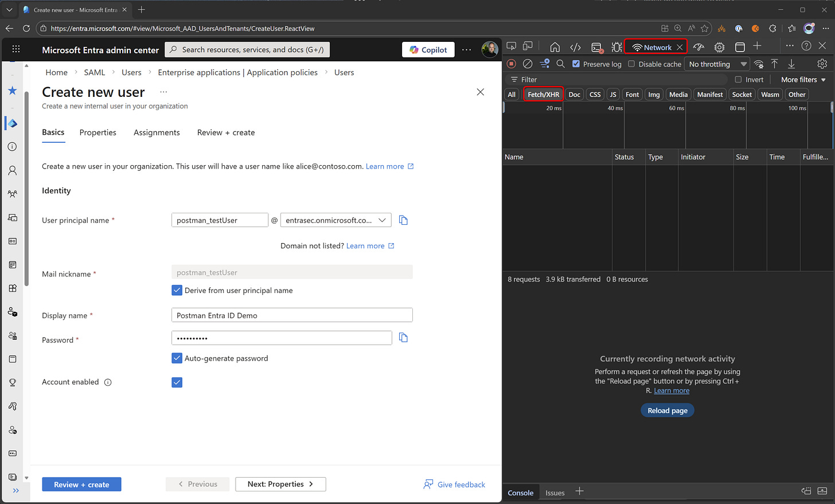Open network conditions wifi-gear icon
Screen dimensions: 835x504
[759, 64]
